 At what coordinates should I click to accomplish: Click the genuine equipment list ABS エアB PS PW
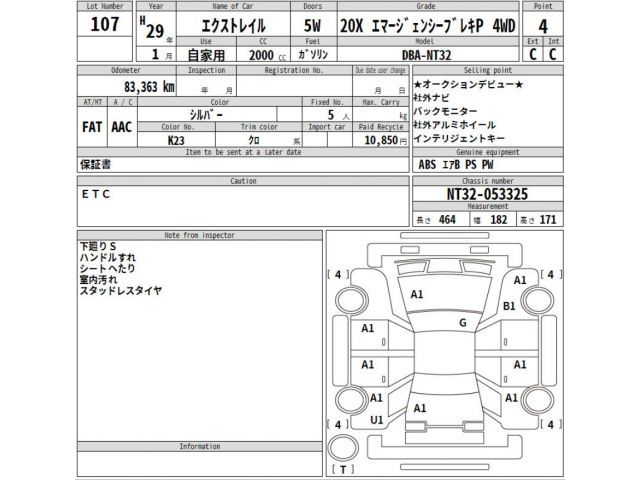tap(456, 164)
